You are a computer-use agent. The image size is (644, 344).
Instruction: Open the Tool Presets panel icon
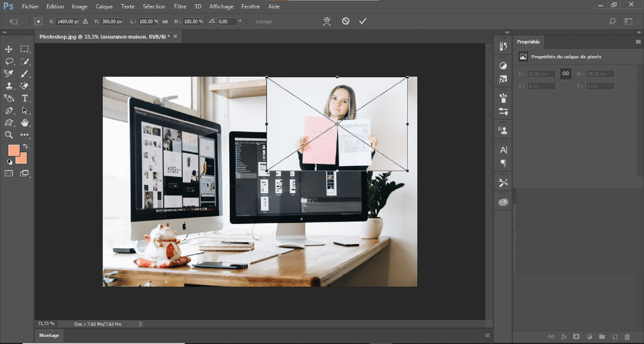503,183
